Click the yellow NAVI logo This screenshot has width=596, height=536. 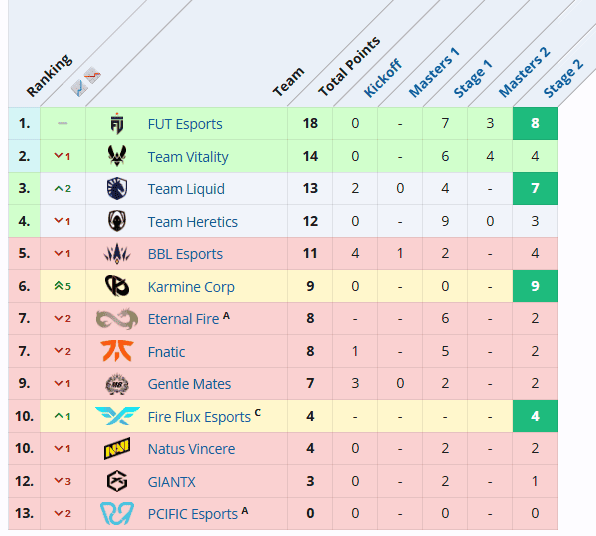[117, 448]
